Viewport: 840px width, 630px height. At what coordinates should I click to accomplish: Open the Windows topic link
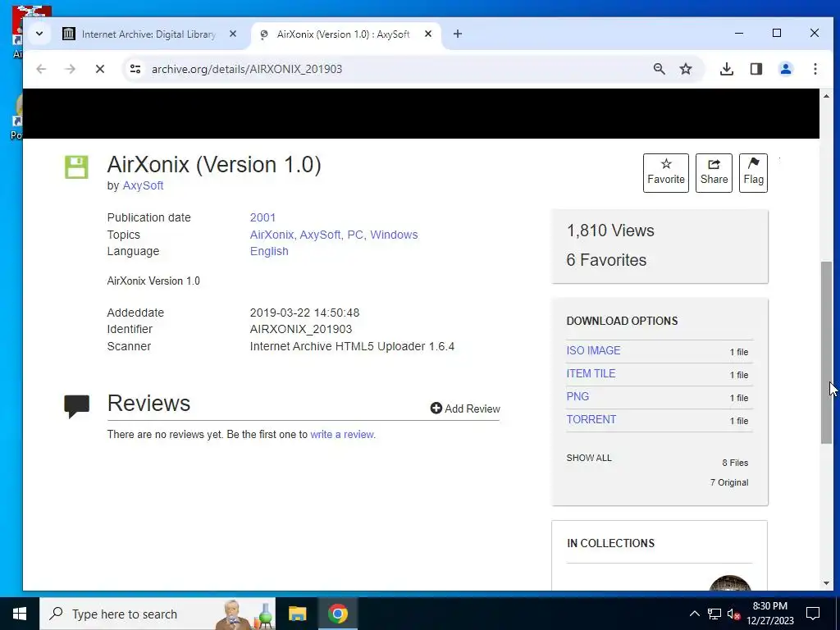pyautogui.click(x=394, y=235)
